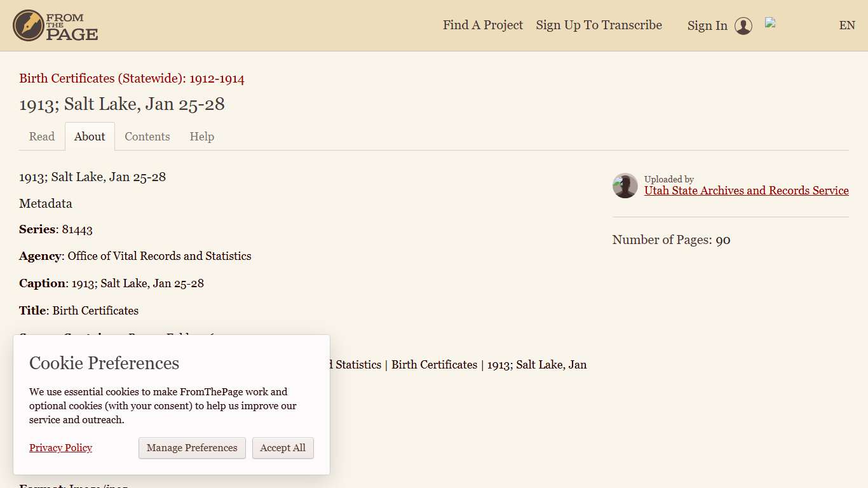Go to Sign Up To Transcribe

tap(599, 25)
